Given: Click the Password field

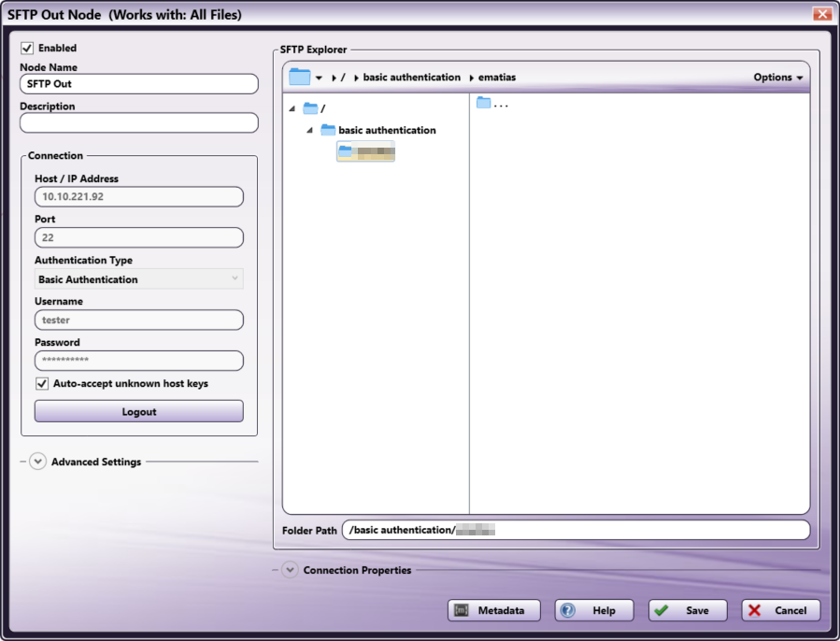Looking at the screenshot, I should 138,360.
